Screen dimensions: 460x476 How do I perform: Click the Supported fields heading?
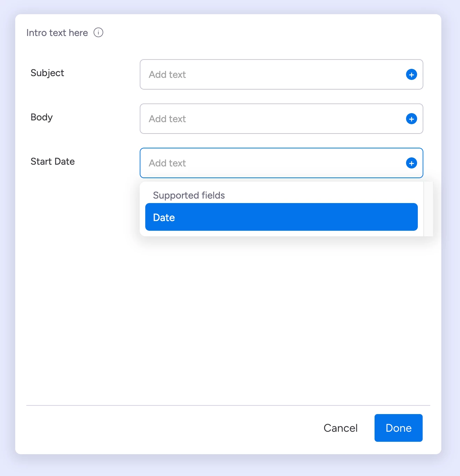click(x=189, y=195)
